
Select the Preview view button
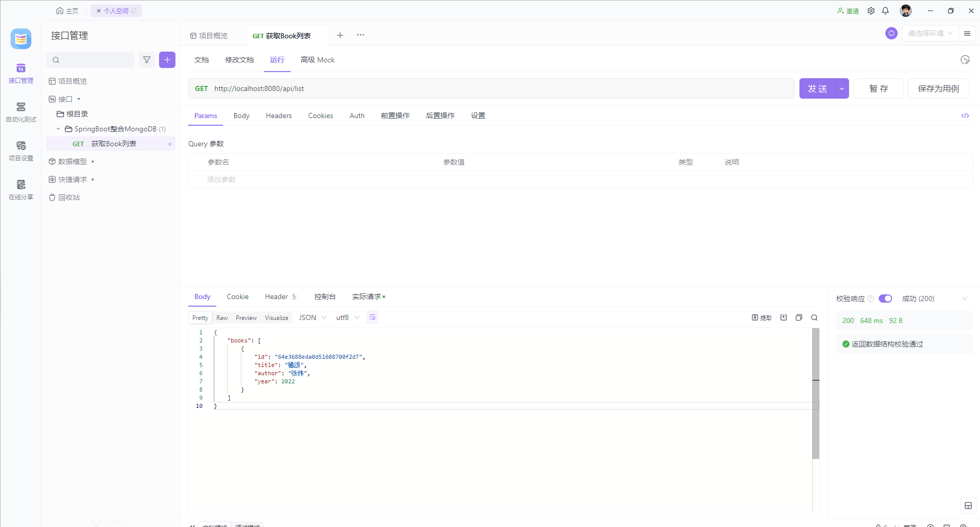[x=247, y=317]
